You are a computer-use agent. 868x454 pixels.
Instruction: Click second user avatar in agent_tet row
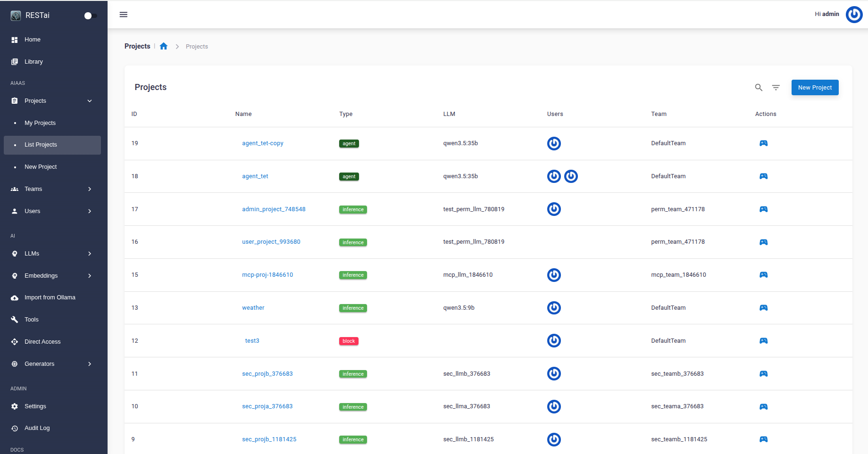[x=571, y=176]
